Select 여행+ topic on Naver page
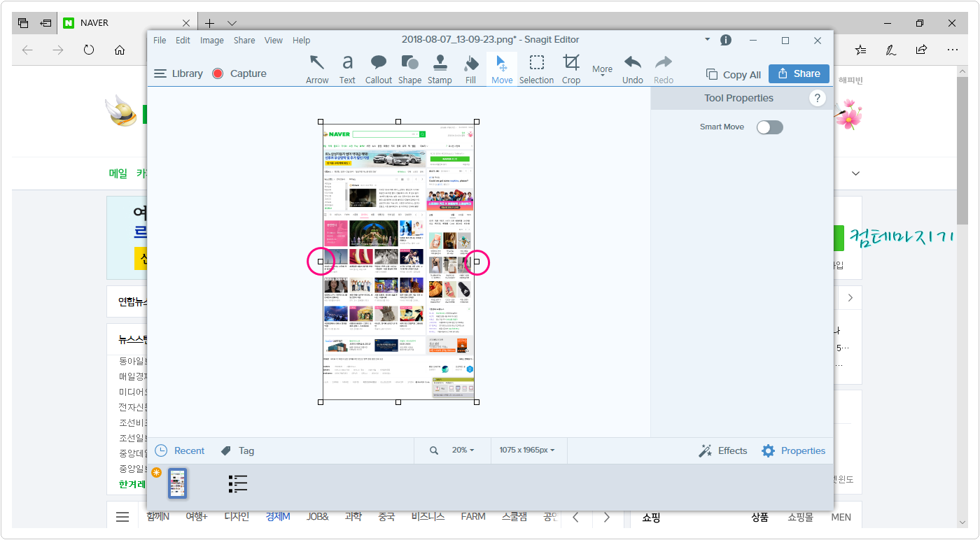This screenshot has width=980, height=540. (x=197, y=517)
